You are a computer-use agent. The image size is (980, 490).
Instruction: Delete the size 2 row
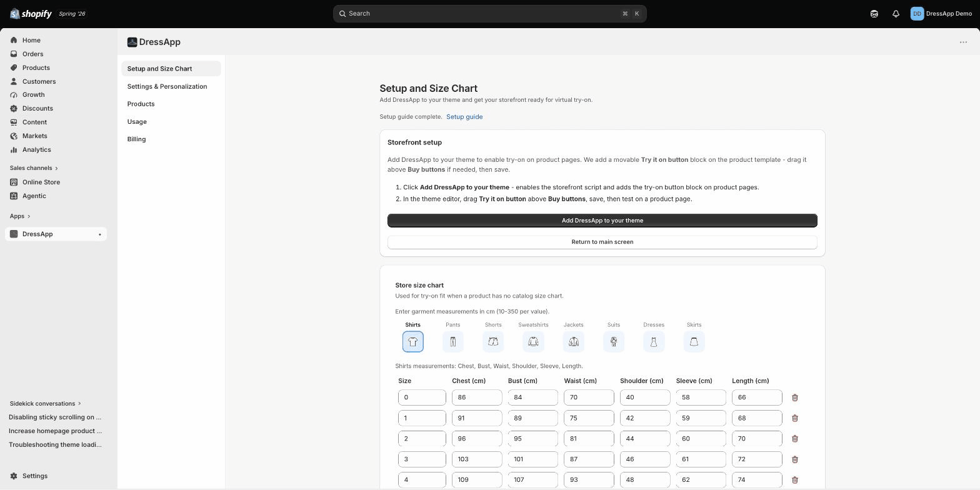tap(795, 439)
